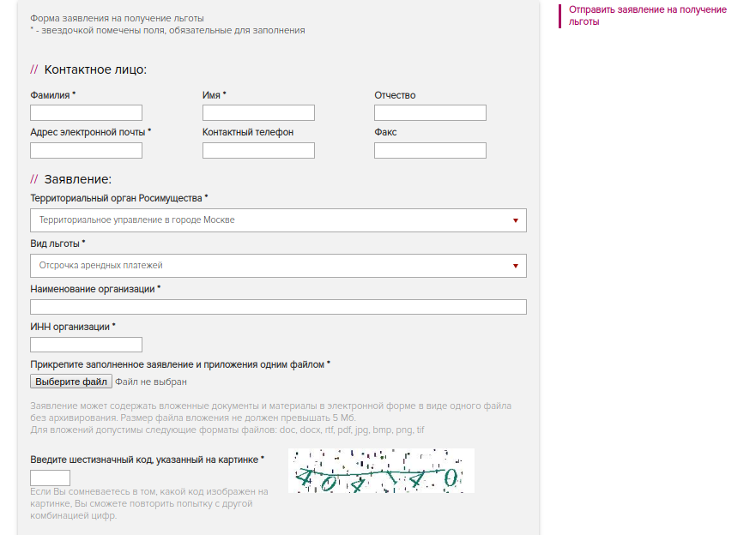Click the captcha retry hint text

pos(149,503)
